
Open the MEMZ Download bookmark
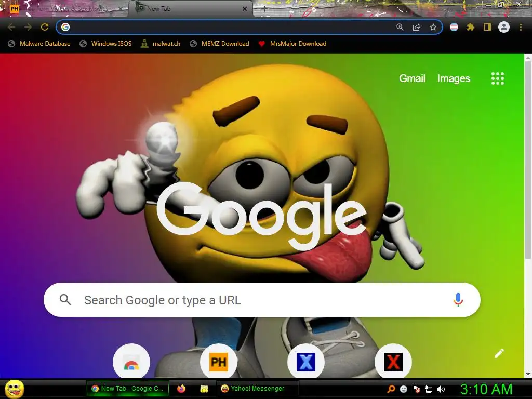coord(220,44)
